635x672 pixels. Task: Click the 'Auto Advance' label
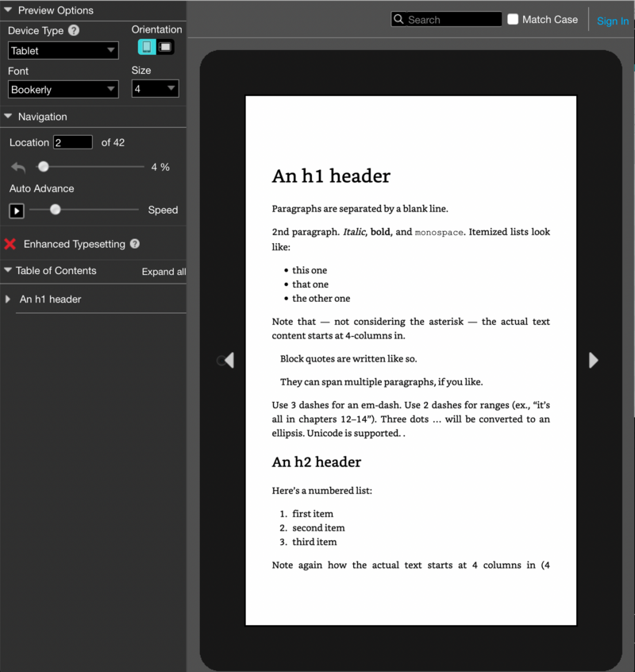click(x=41, y=188)
